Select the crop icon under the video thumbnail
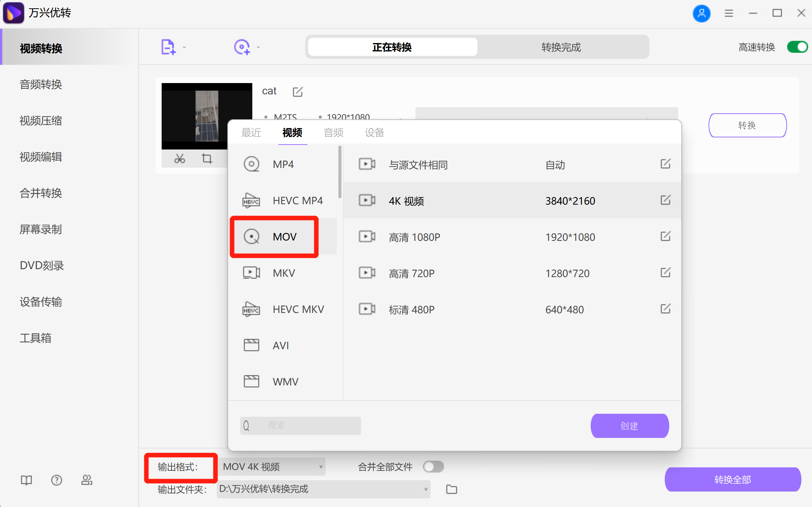The image size is (812, 507). pyautogui.click(x=207, y=159)
